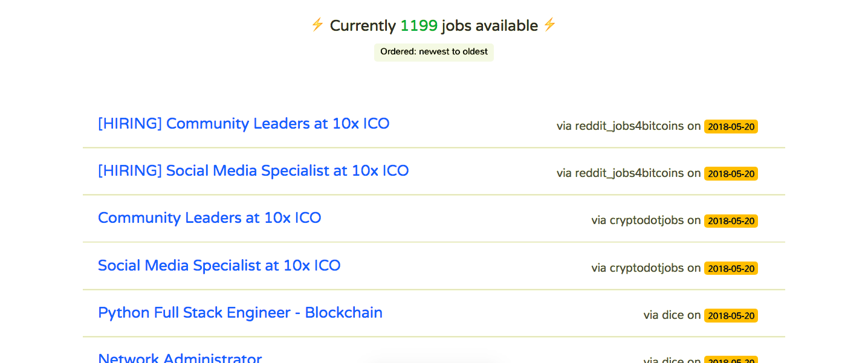Click the right lightning bolt icon
This screenshot has width=868, height=363.
tap(550, 25)
